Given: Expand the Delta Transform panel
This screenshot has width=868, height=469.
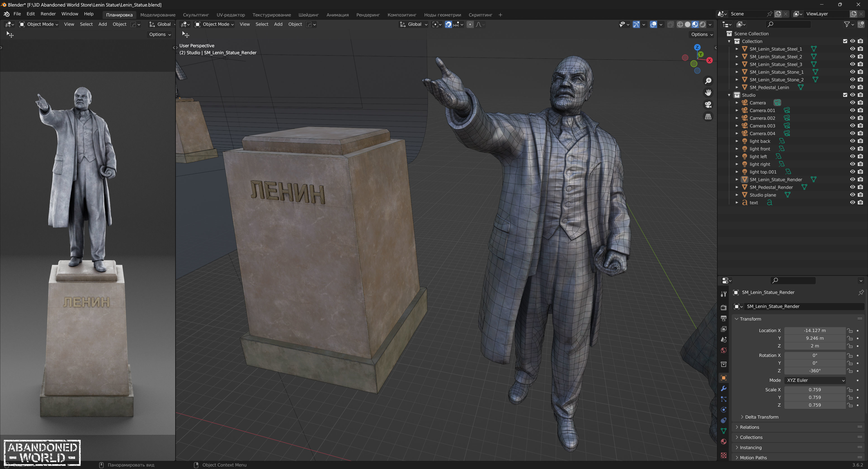Looking at the screenshot, I should [x=761, y=417].
